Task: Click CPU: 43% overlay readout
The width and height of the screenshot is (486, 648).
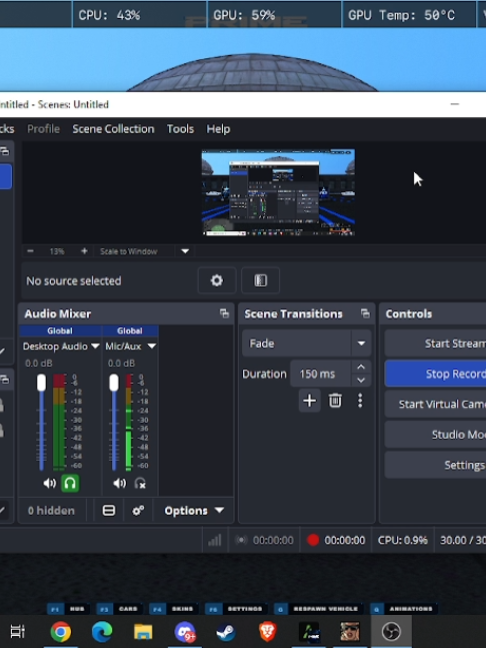Action: coord(109,15)
